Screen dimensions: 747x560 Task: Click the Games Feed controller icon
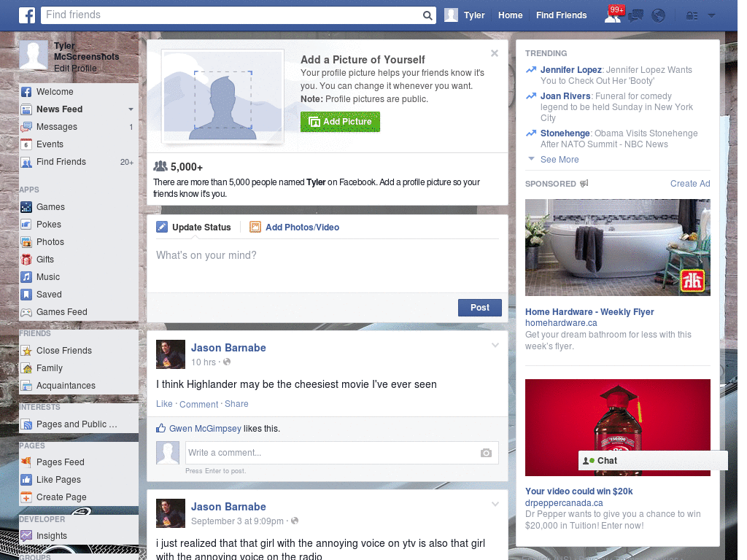(26, 312)
